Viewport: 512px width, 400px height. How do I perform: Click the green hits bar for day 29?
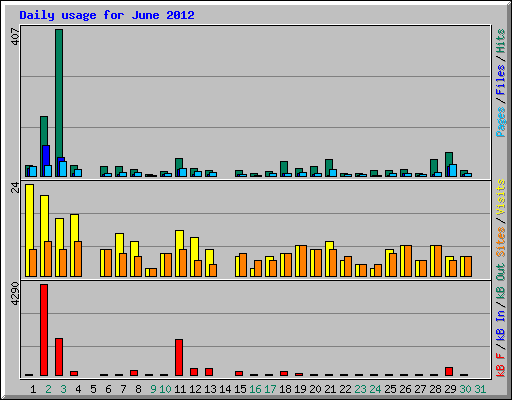pyautogui.click(x=449, y=158)
